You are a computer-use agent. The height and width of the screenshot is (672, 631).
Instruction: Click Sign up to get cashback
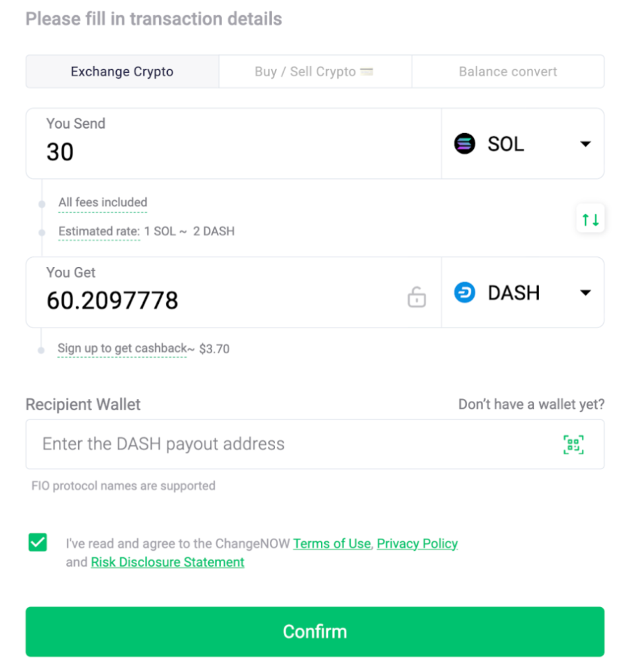122,349
